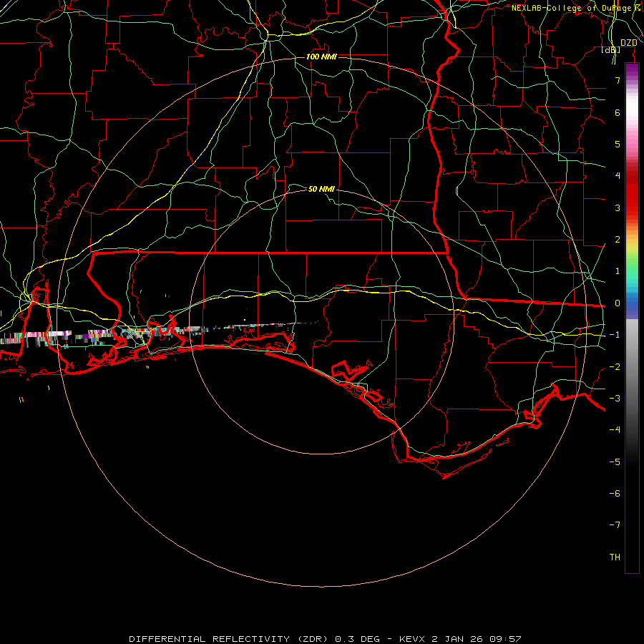Click the 1 value on the color scale
Image resolution: width=644 pixels, height=644 pixels.
coord(618,271)
